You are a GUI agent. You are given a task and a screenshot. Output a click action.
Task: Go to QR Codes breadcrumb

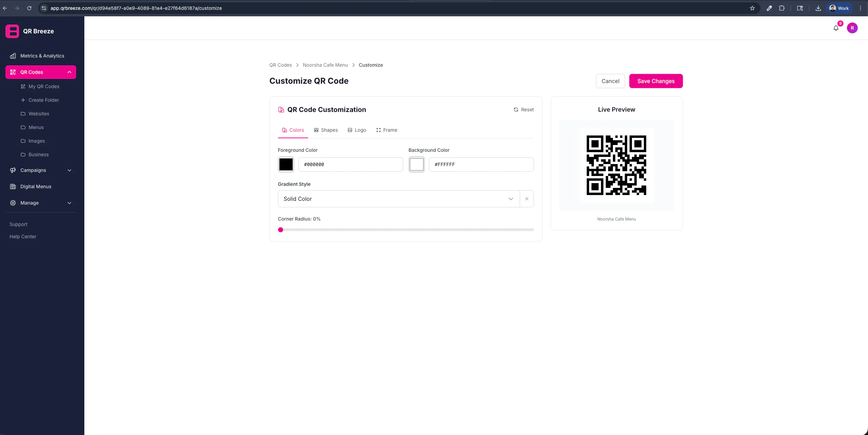point(281,65)
